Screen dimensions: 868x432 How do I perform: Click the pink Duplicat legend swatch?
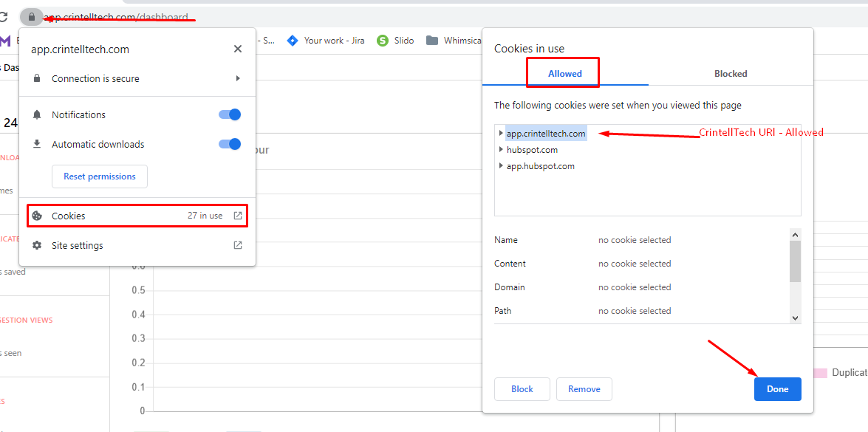pyautogui.click(x=821, y=373)
